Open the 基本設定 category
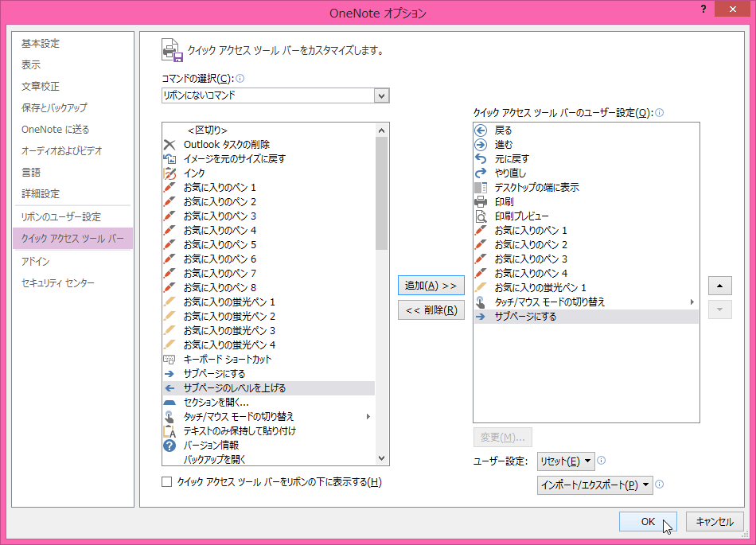The width and height of the screenshot is (756, 545). (x=41, y=44)
